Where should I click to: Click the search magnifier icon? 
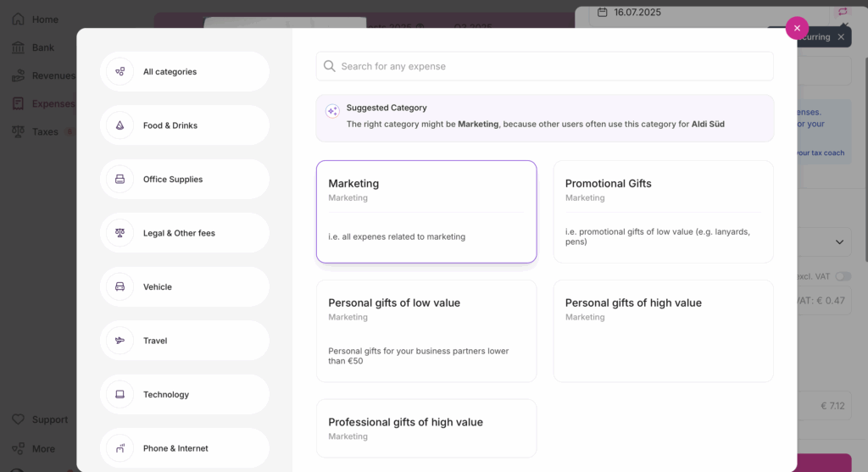click(x=330, y=66)
